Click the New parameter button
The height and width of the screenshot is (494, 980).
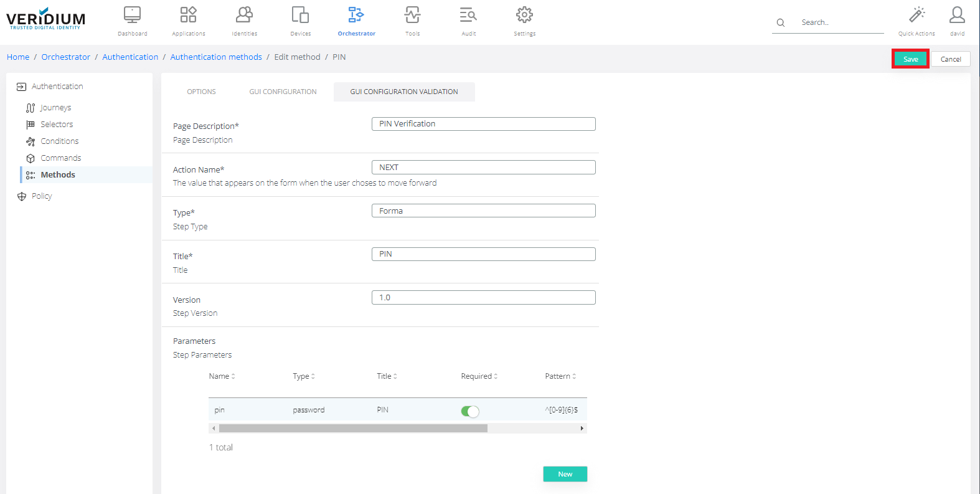pyautogui.click(x=565, y=474)
